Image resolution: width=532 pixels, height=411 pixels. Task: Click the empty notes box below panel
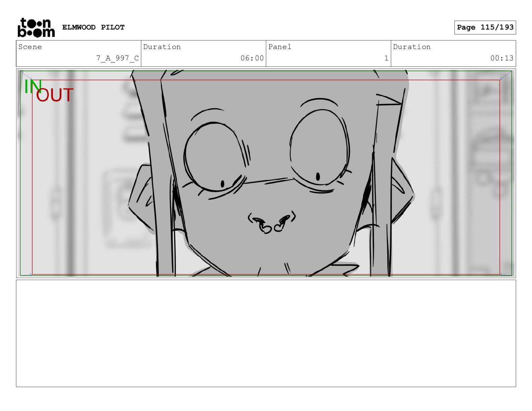266,333
